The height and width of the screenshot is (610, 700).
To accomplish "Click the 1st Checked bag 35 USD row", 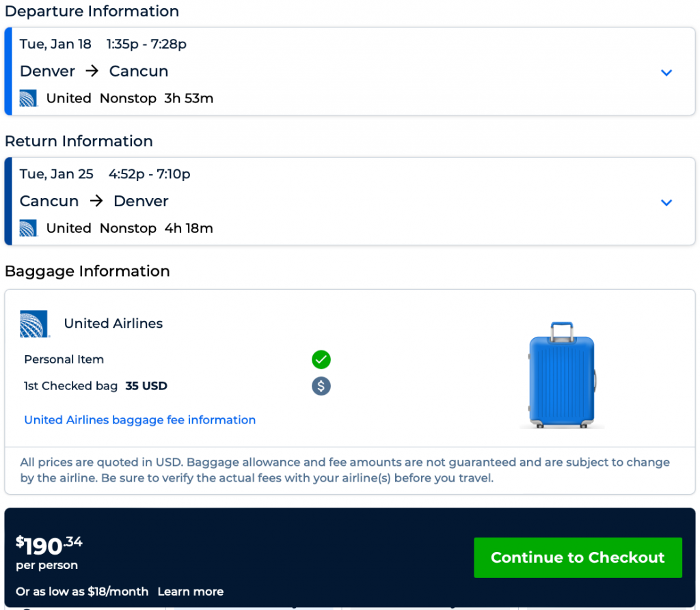I will pyautogui.click(x=96, y=386).
